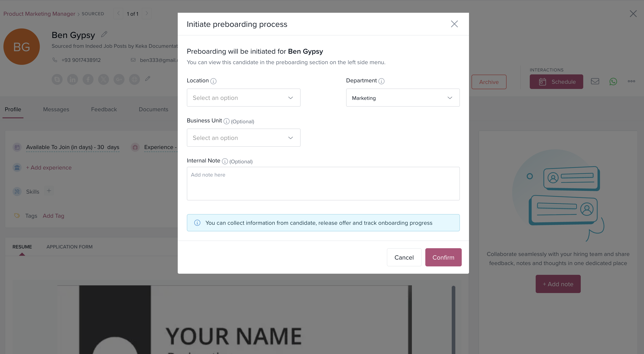Click the WhatsApp interaction icon
This screenshot has width=644, height=354.
[x=613, y=81]
